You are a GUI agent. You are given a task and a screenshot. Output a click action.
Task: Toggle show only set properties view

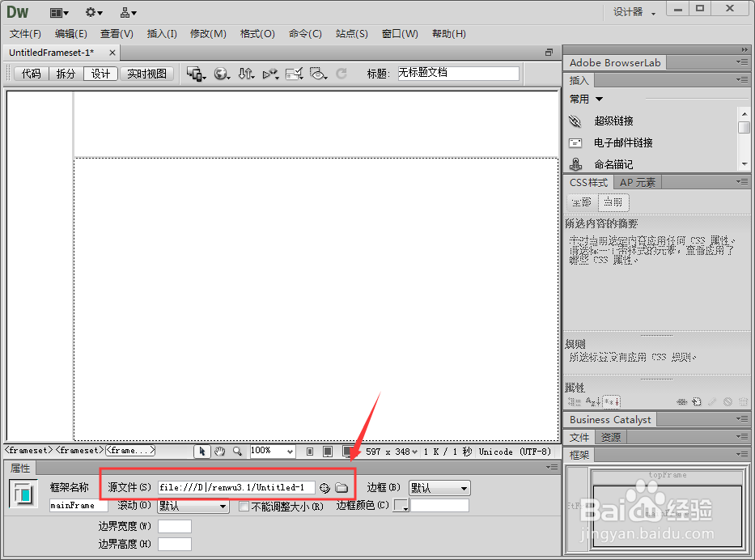[x=612, y=401]
